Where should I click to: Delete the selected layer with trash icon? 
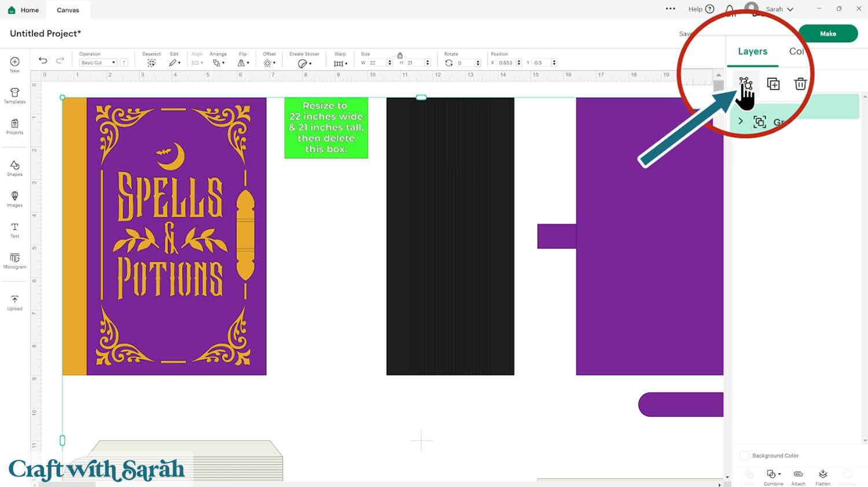click(x=800, y=85)
